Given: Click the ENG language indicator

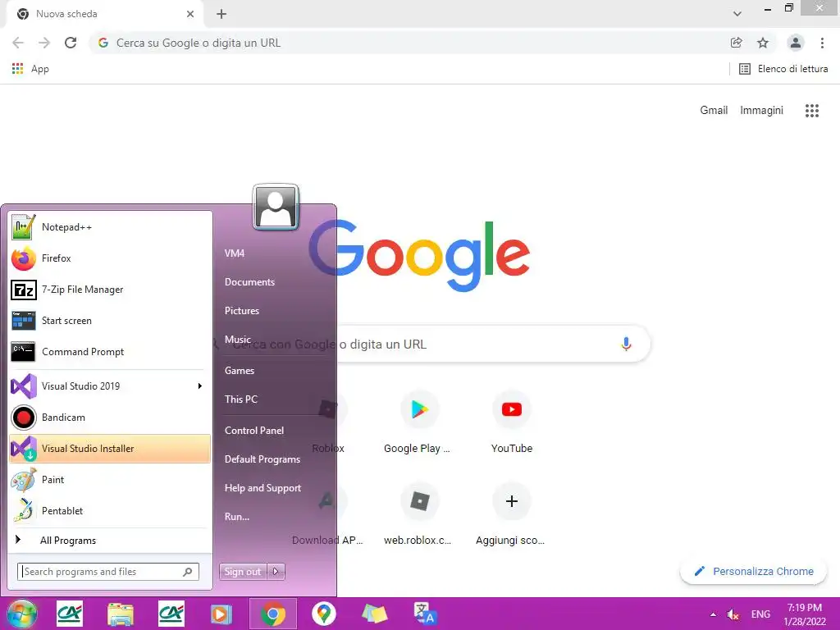Looking at the screenshot, I should tap(760, 614).
